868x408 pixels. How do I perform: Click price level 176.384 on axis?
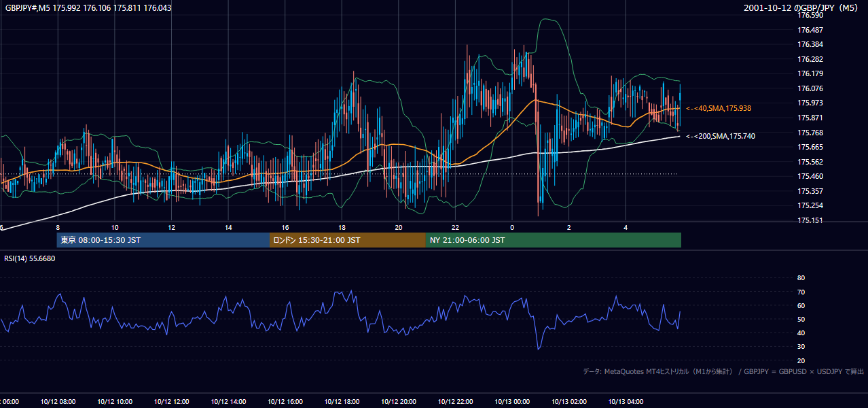tap(810, 44)
